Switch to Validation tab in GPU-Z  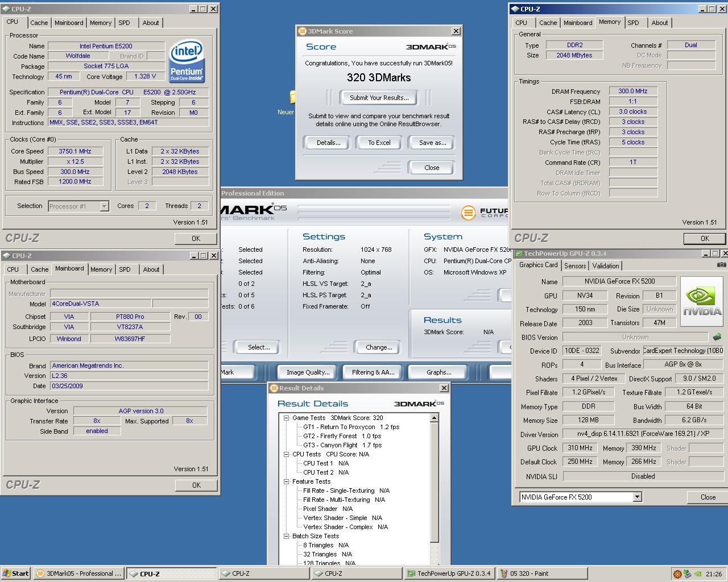[x=606, y=265]
